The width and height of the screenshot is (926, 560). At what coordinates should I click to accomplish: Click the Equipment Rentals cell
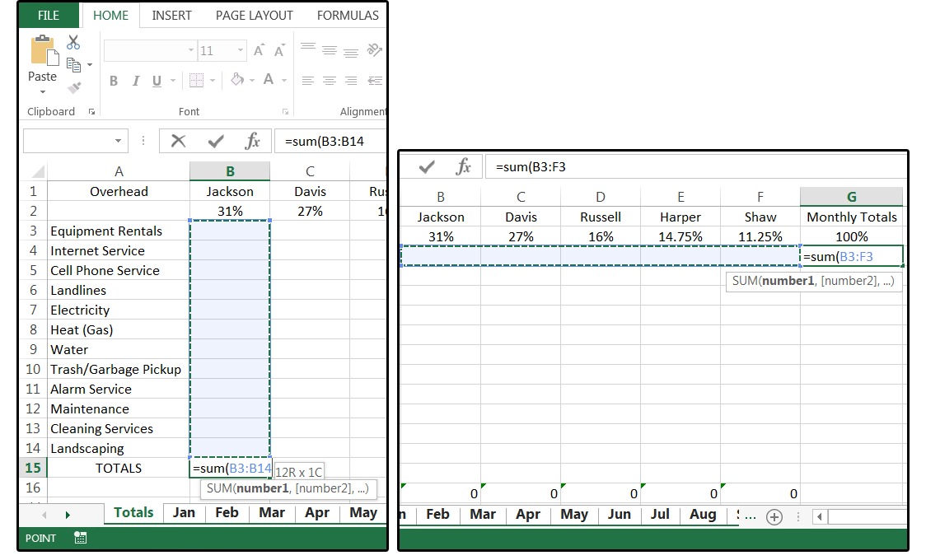pyautogui.click(x=118, y=231)
